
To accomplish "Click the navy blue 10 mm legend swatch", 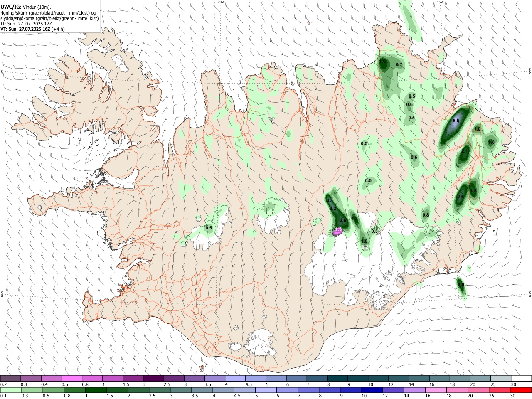I will 372,390.
